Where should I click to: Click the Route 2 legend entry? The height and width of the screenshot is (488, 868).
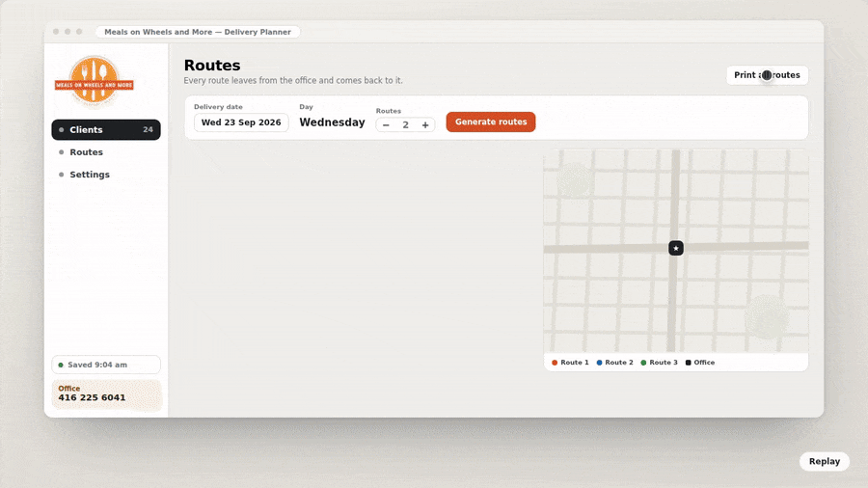click(614, 363)
